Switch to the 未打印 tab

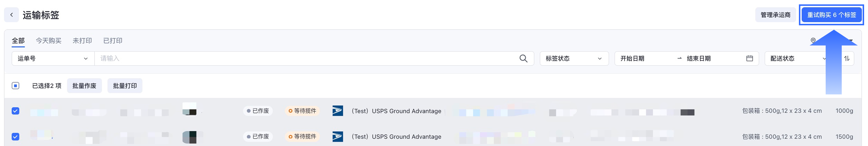pos(82,41)
